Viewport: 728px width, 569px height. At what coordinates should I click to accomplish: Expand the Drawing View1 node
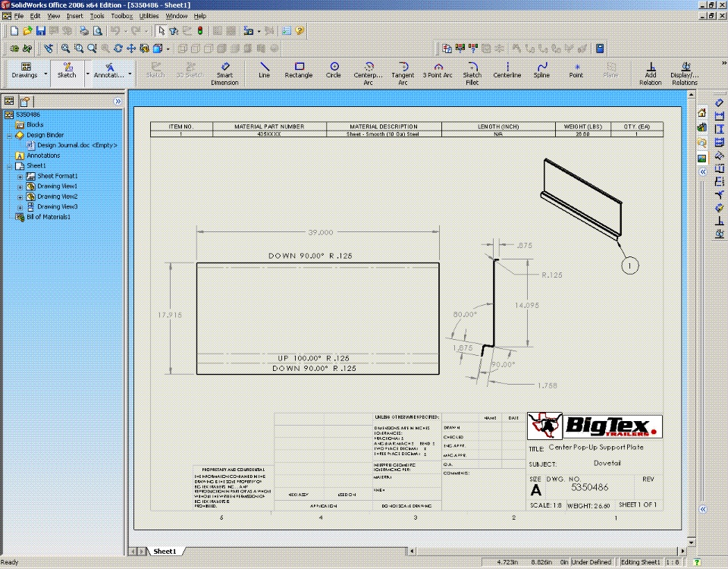[x=20, y=187]
